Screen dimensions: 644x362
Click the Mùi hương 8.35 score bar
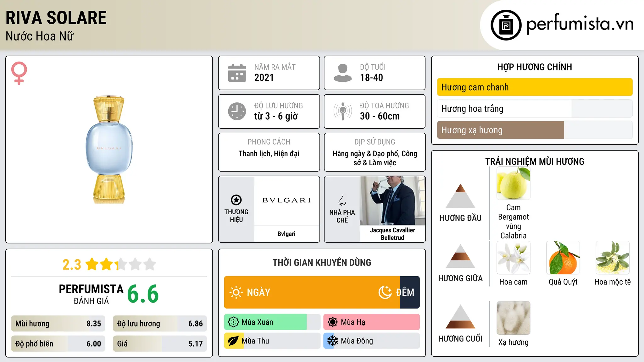click(58, 324)
